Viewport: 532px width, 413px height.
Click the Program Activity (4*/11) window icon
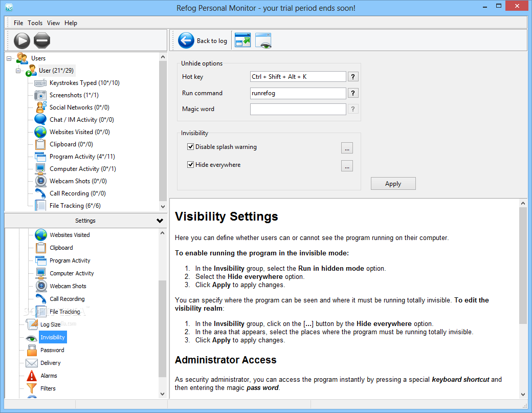click(x=40, y=157)
